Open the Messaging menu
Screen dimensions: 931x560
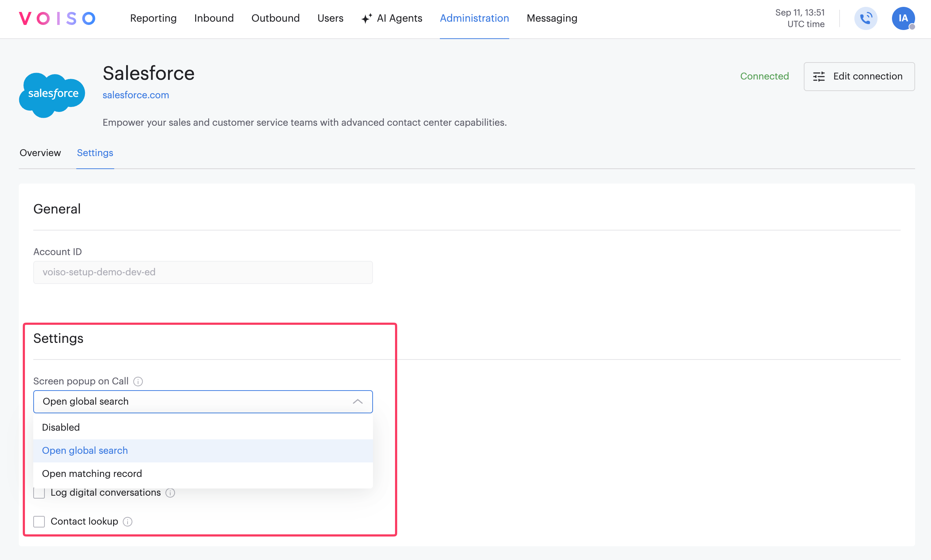tap(552, 18)
